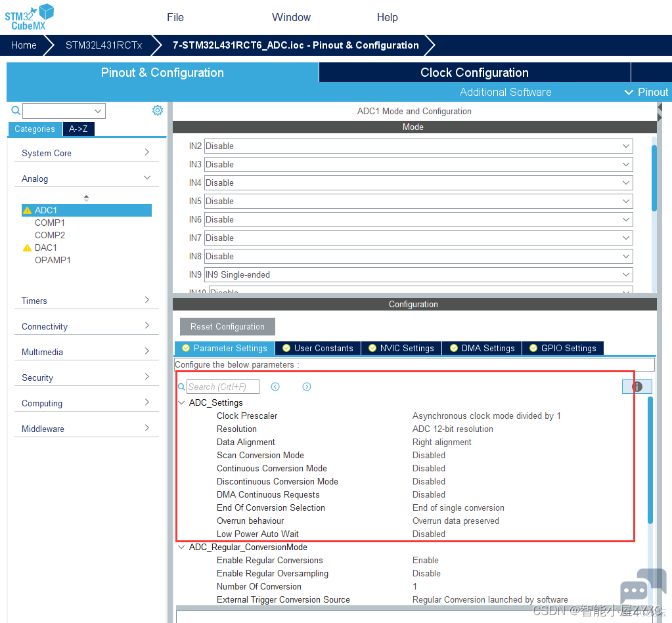Collapse the ADC_Regular_ConversionMode group

tap(181, 548)
